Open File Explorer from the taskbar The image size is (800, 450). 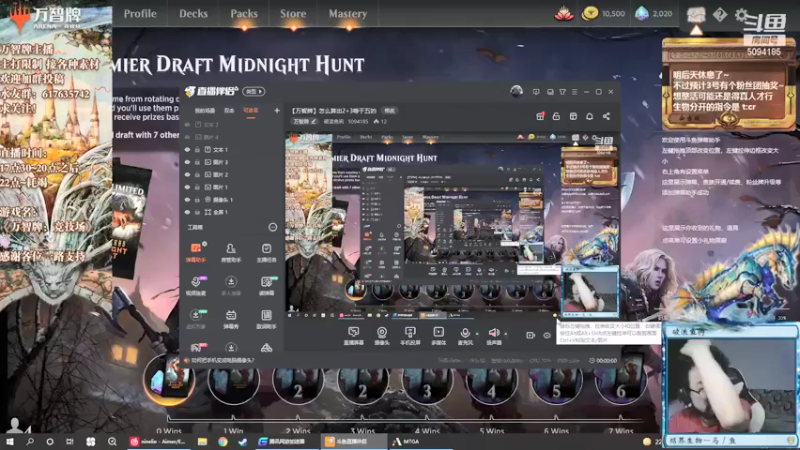203,441
